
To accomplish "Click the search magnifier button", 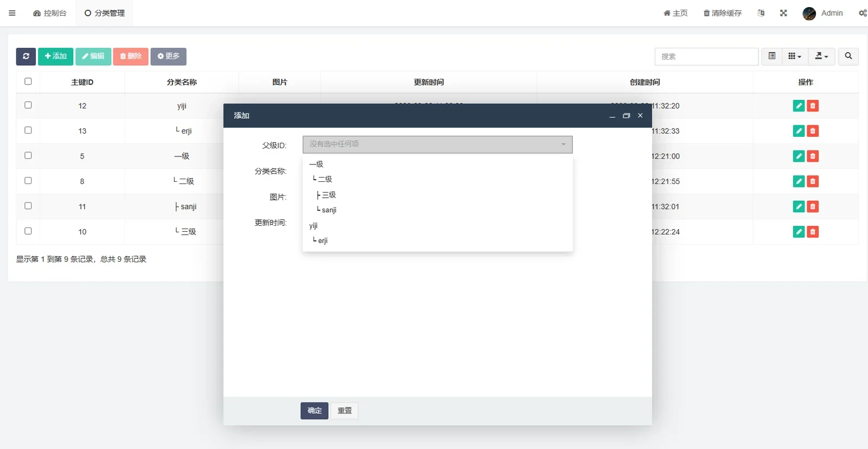I will click(848, 56).
